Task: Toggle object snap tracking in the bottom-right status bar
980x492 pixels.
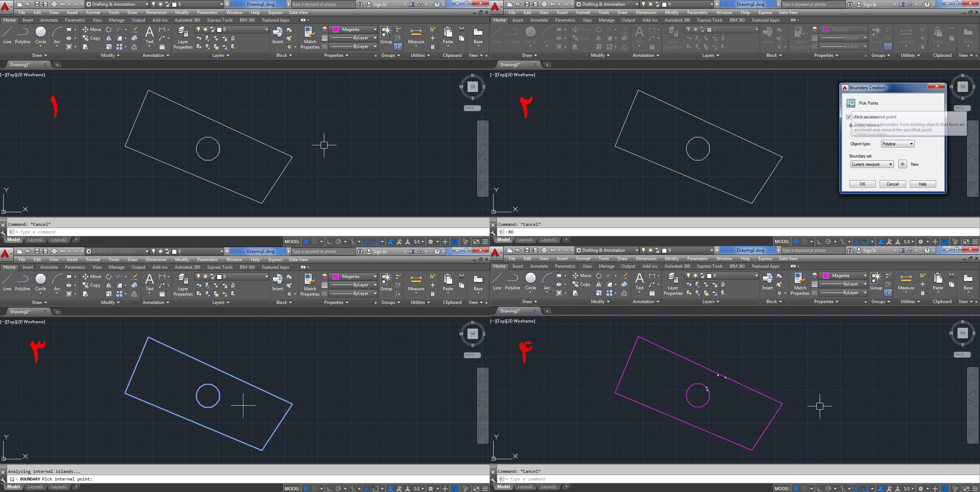Action: pyautogui.click(x=856, y=488)
